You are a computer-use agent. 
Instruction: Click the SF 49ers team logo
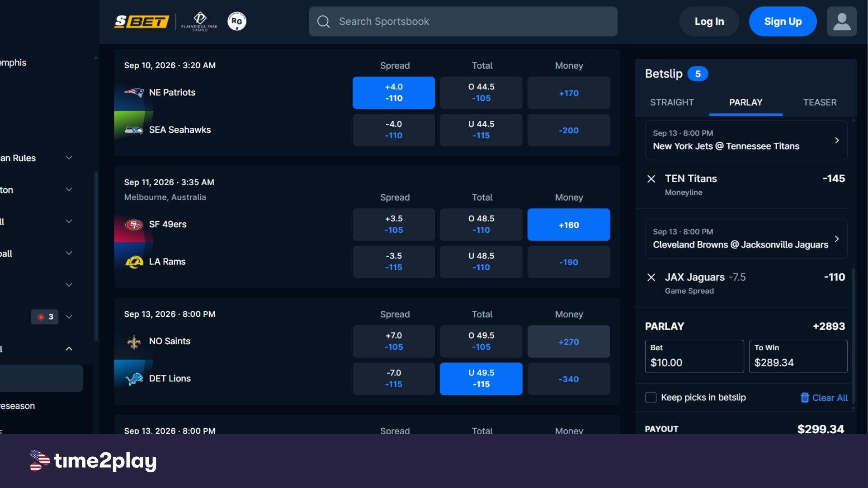point(134,225)
